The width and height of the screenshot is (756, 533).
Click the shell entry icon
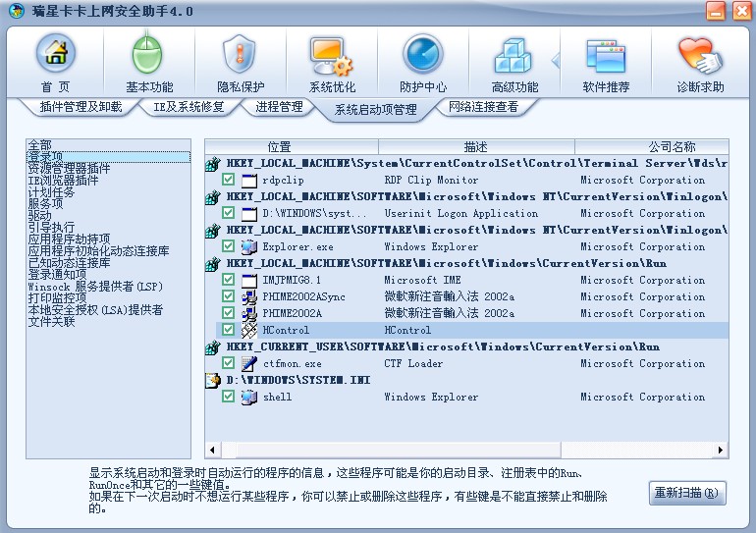coord(249,398)
